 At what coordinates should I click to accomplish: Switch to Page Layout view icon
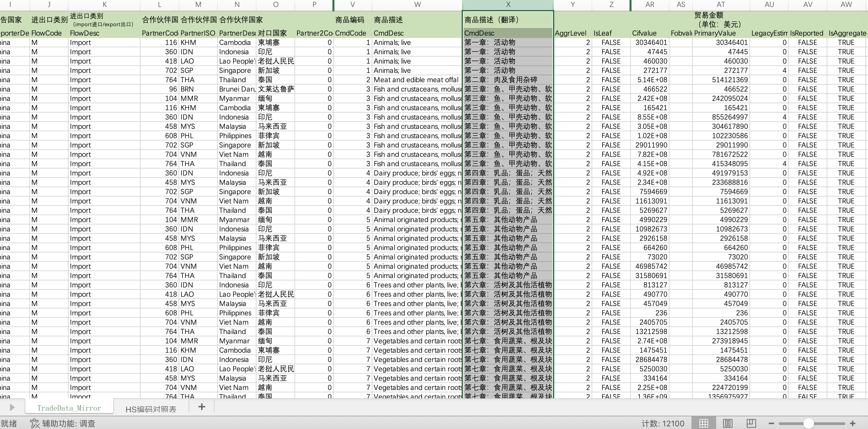[727, 423]
